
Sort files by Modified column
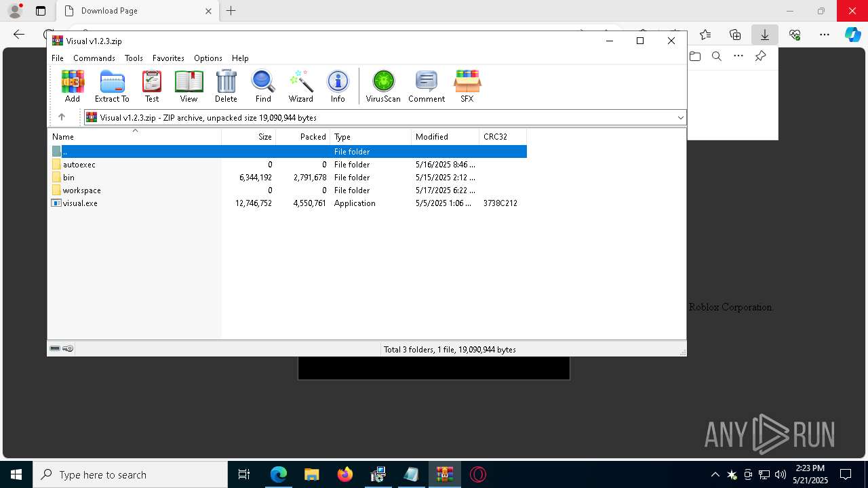446,136
